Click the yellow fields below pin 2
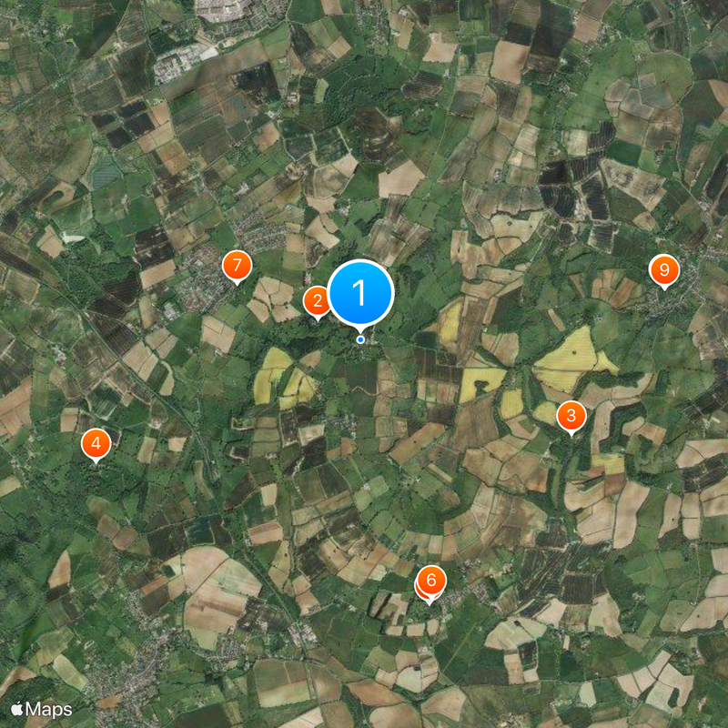Viewport: 728px width, 728px height. coord(284,379)
